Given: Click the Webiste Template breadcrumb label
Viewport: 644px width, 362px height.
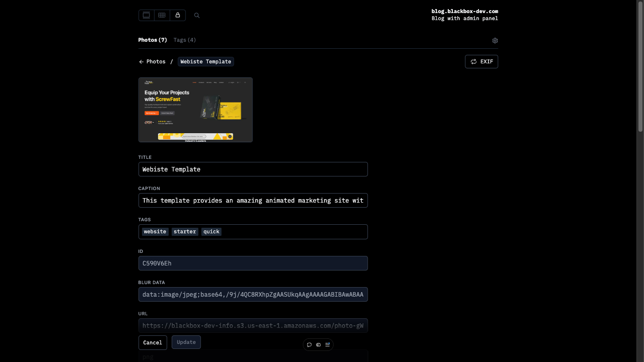Looking at the screenshot, I should (x=206, y=62).
